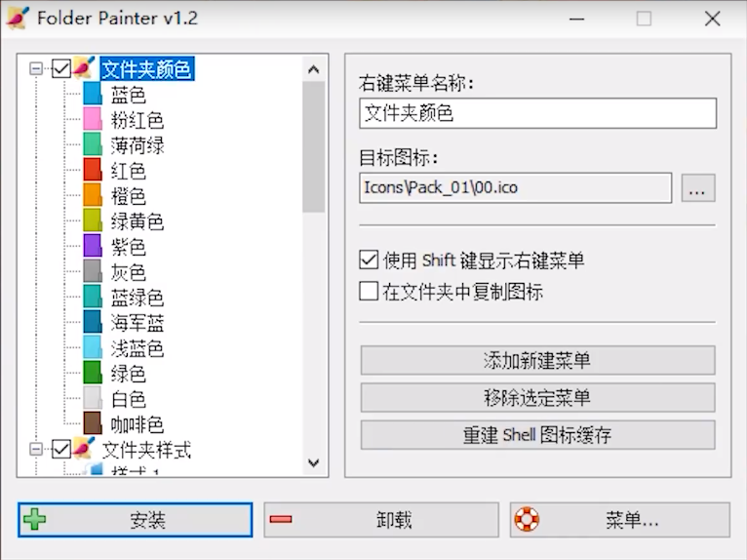Viewport: 747px width, 560px height.
Task: Click the pink folder icon beside 粉红色
Action: tap(93, 120)
